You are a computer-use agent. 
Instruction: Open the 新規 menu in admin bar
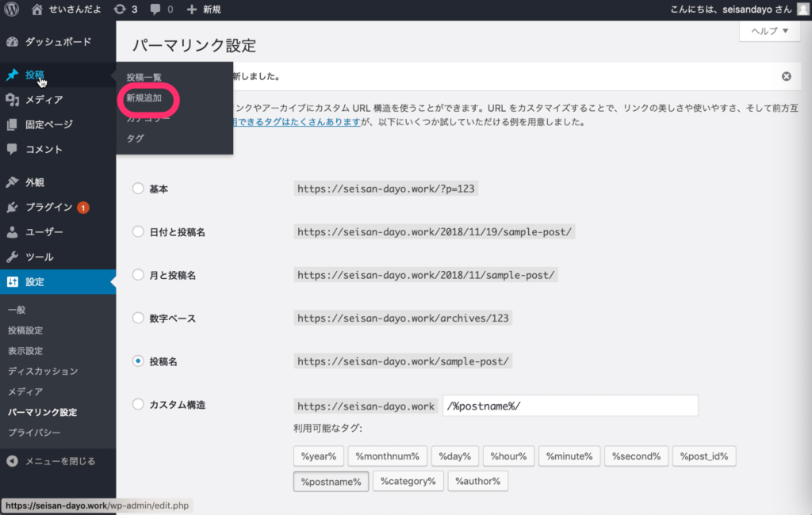click(x=204, y=10)
